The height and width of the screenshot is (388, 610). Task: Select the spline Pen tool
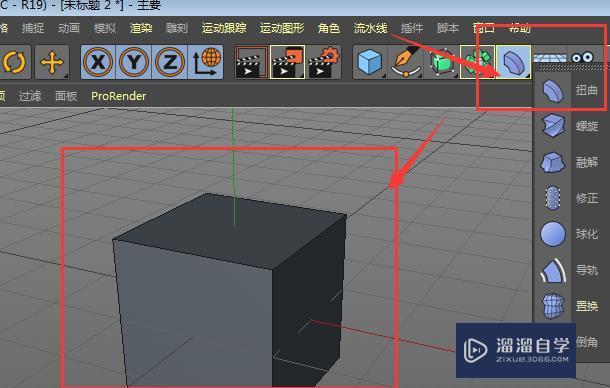(x=406, y=62)
